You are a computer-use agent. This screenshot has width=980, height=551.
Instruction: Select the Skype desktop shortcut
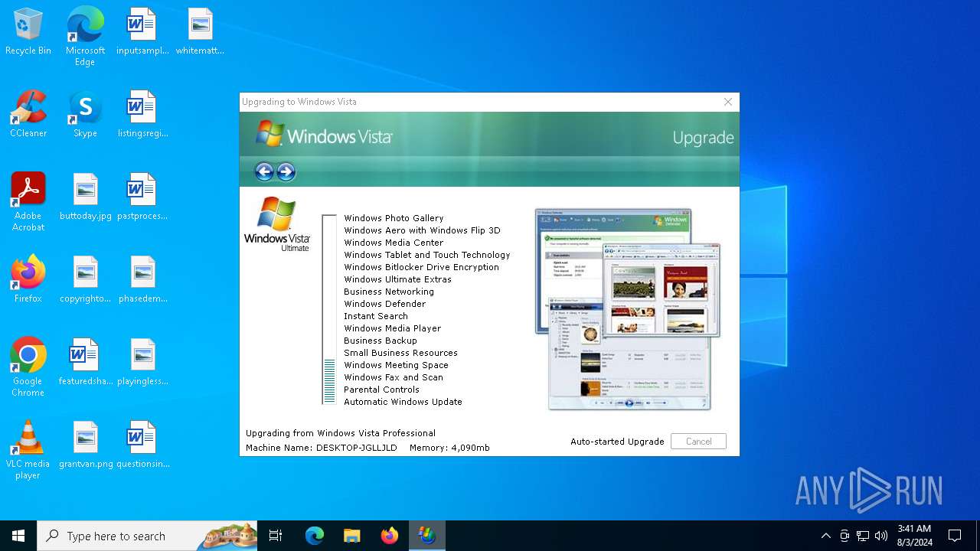(x=85, y=115)
